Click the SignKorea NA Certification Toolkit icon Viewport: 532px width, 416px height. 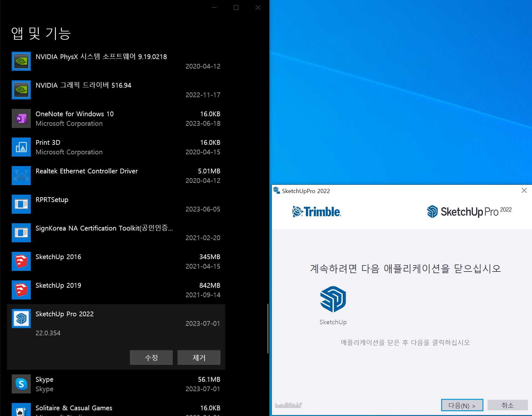(x=21, y=233)
